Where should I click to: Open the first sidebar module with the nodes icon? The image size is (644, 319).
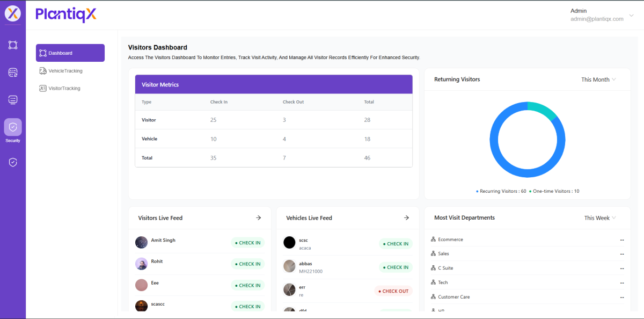click(13, 45)
